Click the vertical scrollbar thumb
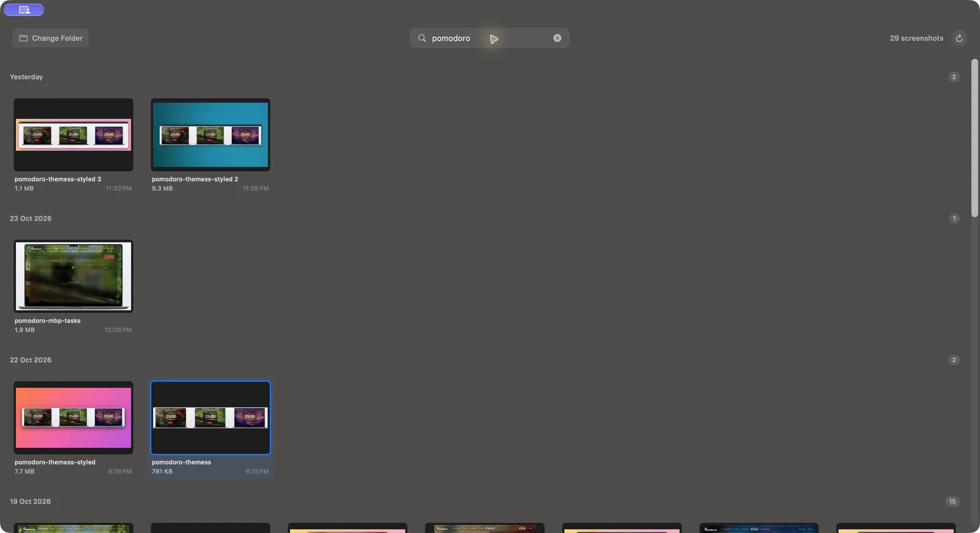Screen dimensions: 980x533 [974, 138]
